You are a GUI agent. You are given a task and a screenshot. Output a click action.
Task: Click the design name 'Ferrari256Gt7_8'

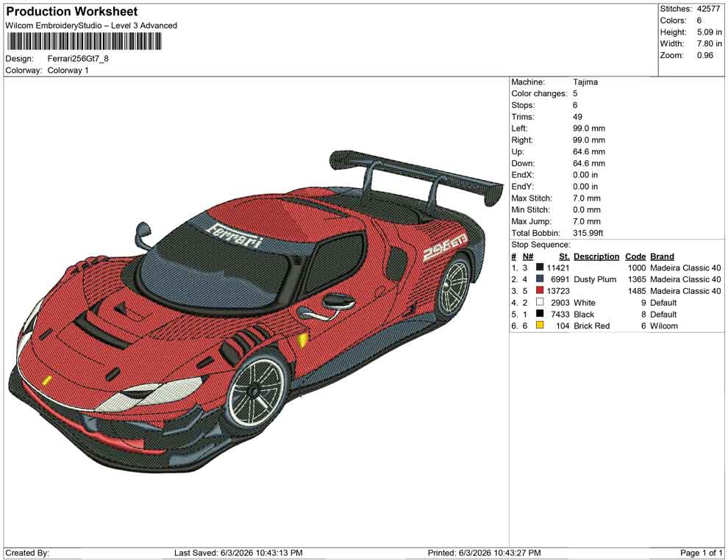[78, 59]
